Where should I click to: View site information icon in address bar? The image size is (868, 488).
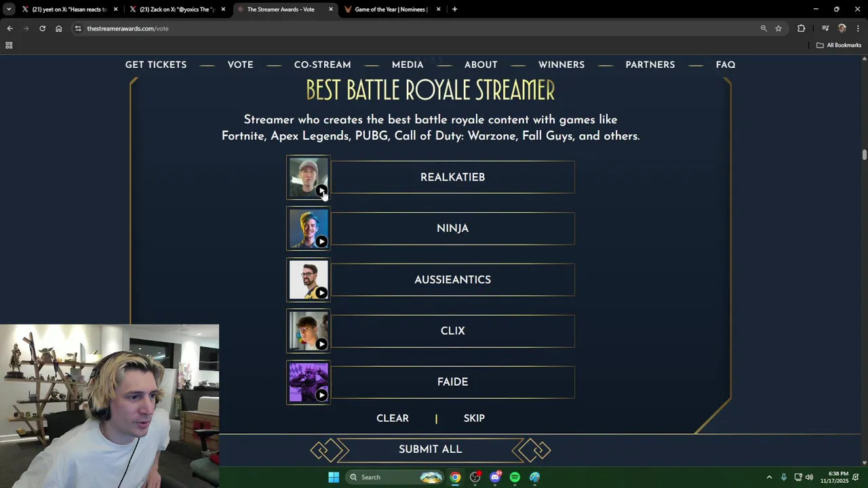pos(78,28)
